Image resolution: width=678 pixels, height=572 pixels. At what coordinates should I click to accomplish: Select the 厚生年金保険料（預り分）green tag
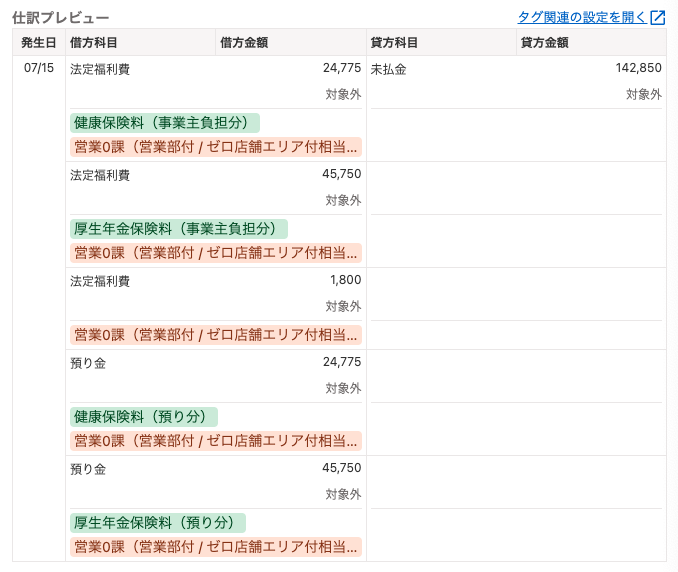[158, 523]
